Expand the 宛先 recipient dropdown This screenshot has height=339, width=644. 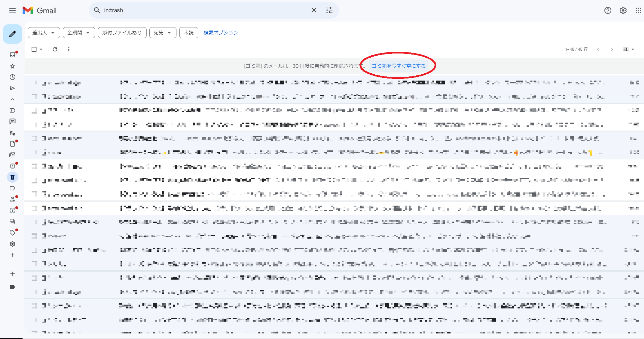click(163, 33)
